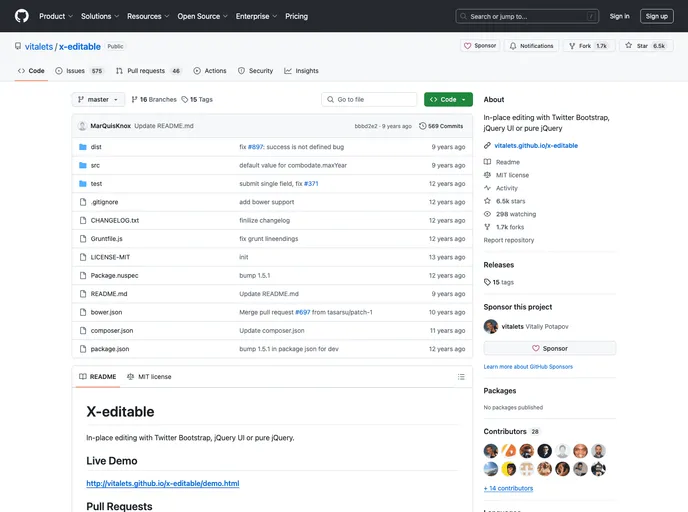688x512 pixels.
Task: Expand the Open Source menu
Action: click(202, 16)
